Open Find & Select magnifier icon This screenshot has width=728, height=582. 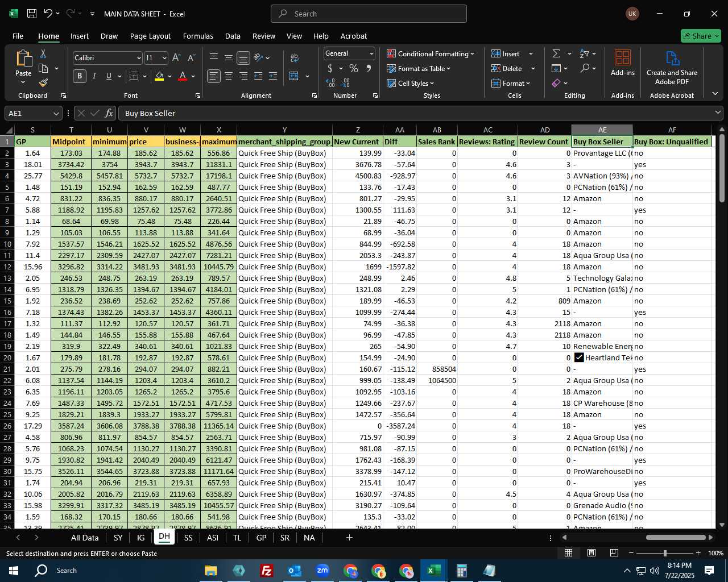click(x=585, y=68)
